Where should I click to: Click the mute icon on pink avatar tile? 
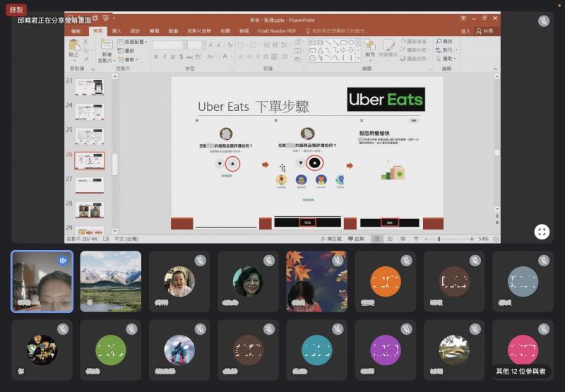[544, 329]
